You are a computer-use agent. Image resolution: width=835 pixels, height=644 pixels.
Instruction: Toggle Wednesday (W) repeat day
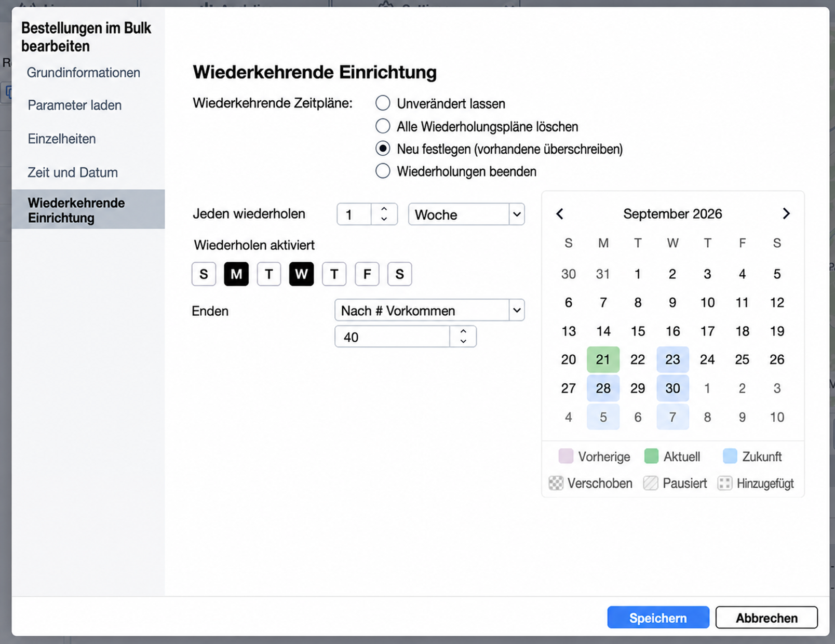[301, 274]
